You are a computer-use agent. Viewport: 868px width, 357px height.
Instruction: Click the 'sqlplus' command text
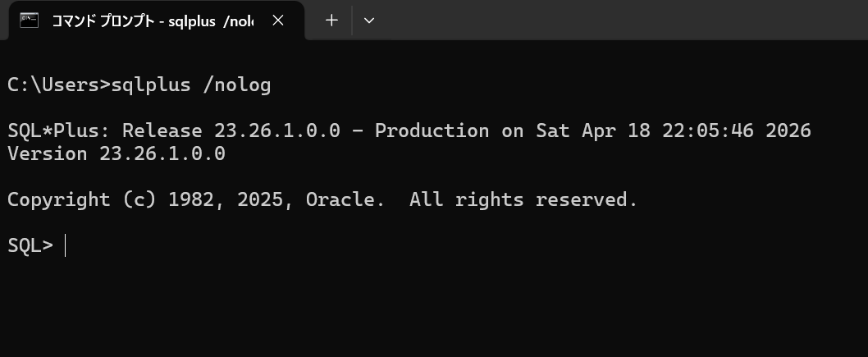pos(150,85)
